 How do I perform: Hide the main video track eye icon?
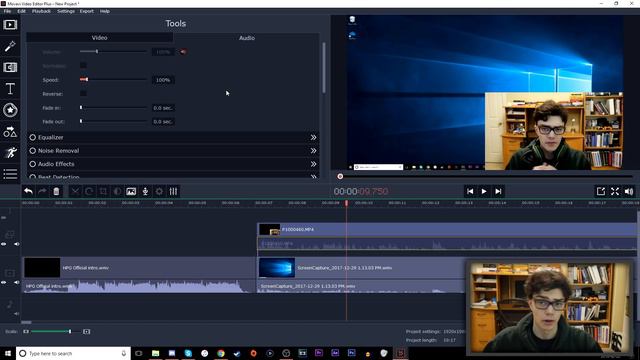pos(4,282)
